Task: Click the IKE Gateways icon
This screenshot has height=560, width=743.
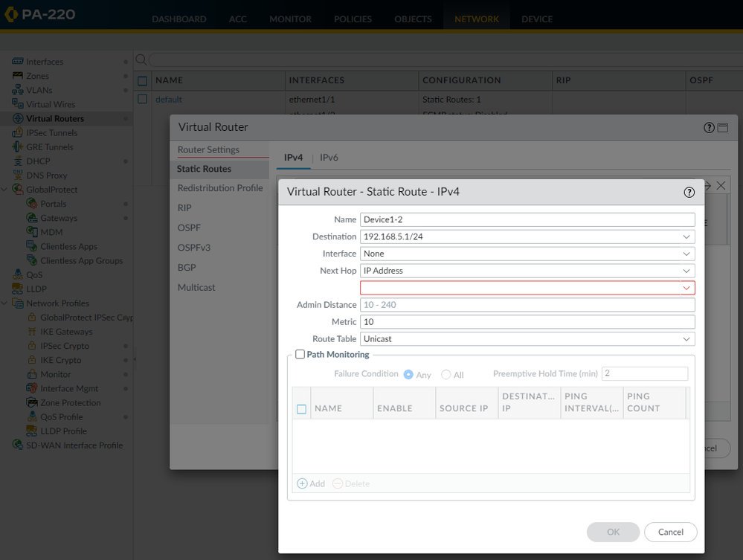Action: [32, 332]
